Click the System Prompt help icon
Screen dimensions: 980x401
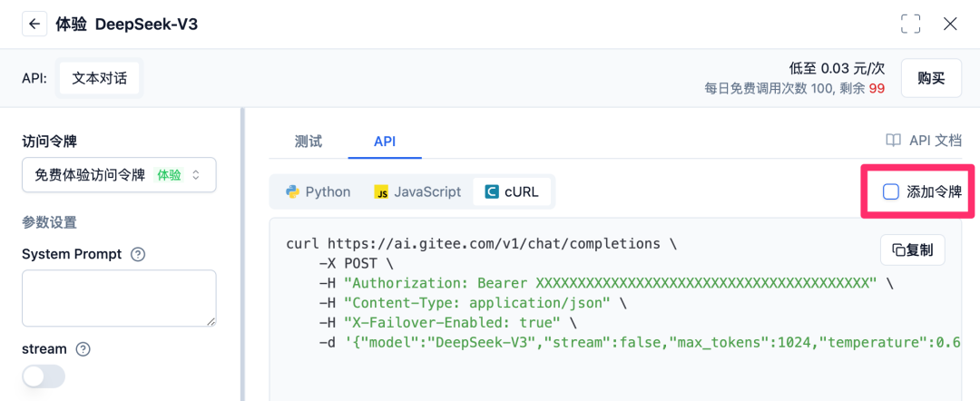click(138, 255)
